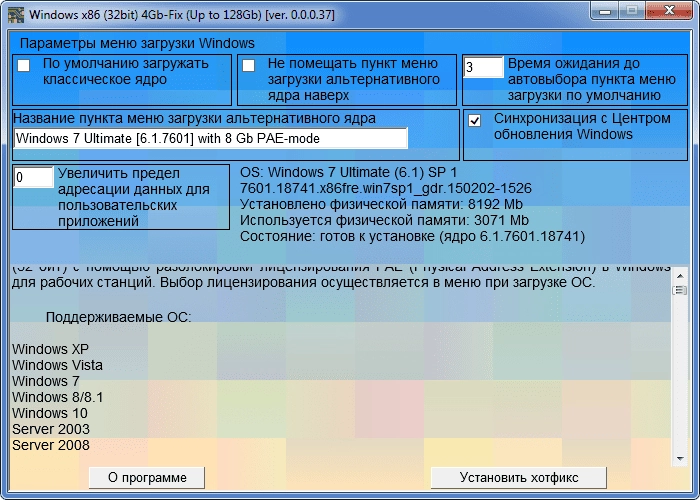Click 'Параметры меню загрузки Windows' header
The image size is (700, 500).
(137, 43)
